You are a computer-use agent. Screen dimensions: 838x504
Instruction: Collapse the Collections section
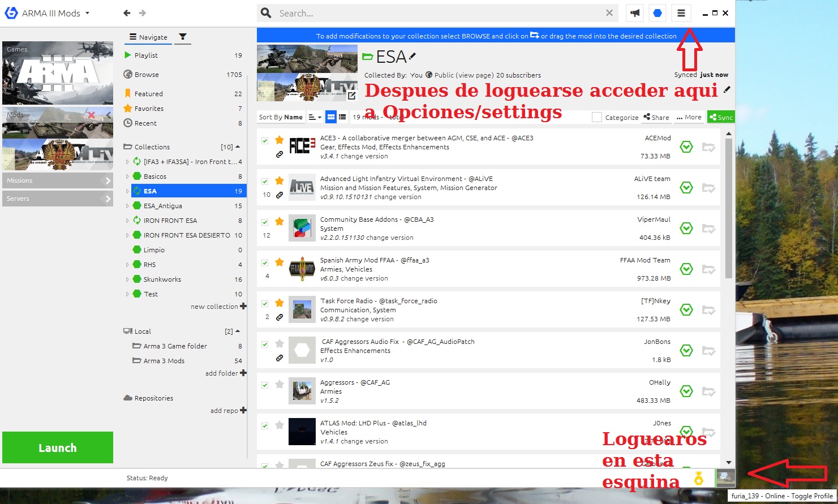(x=238, y=147)
